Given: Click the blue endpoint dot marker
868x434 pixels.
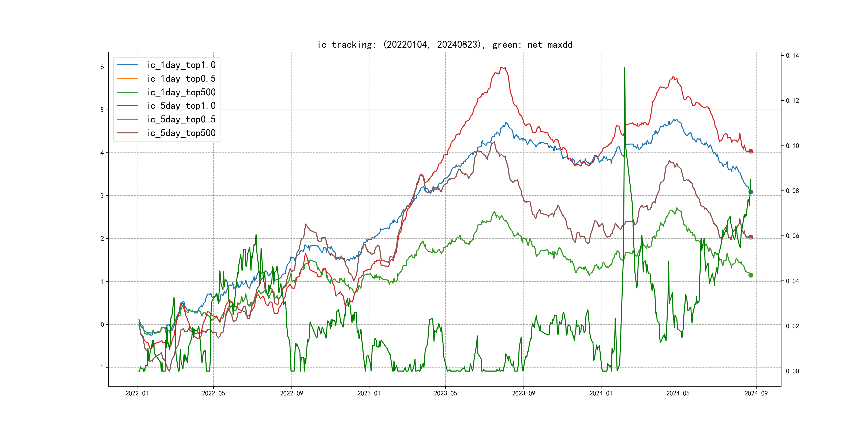Looking at the screenshot, I should click(750, 192).
